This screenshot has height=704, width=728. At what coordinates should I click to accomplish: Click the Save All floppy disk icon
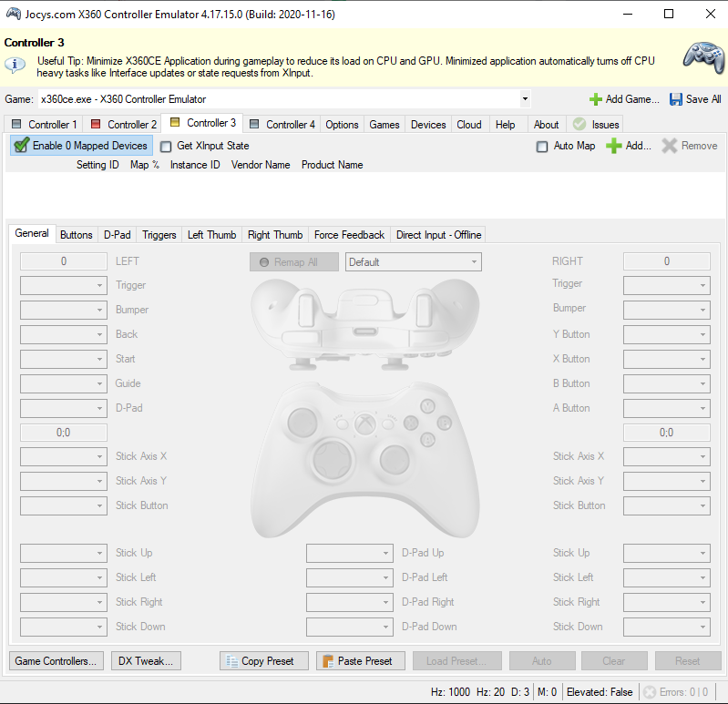[675, 99]
